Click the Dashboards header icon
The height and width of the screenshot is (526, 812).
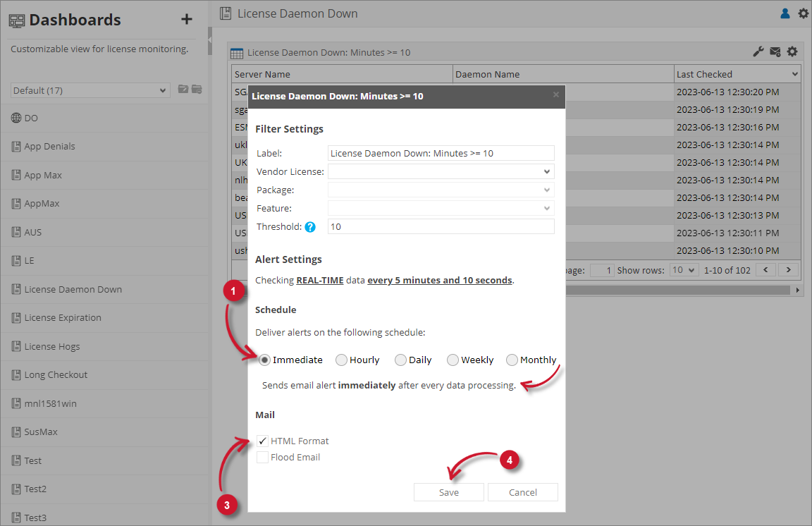tap(17, 20)
